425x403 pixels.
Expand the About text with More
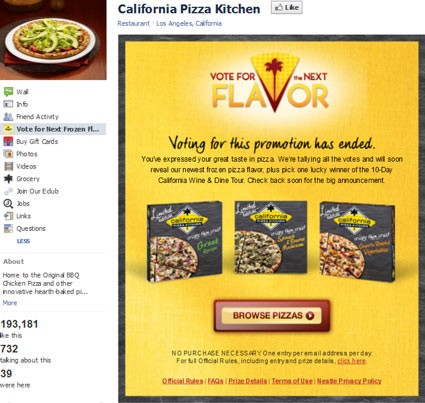click(10, 303)
